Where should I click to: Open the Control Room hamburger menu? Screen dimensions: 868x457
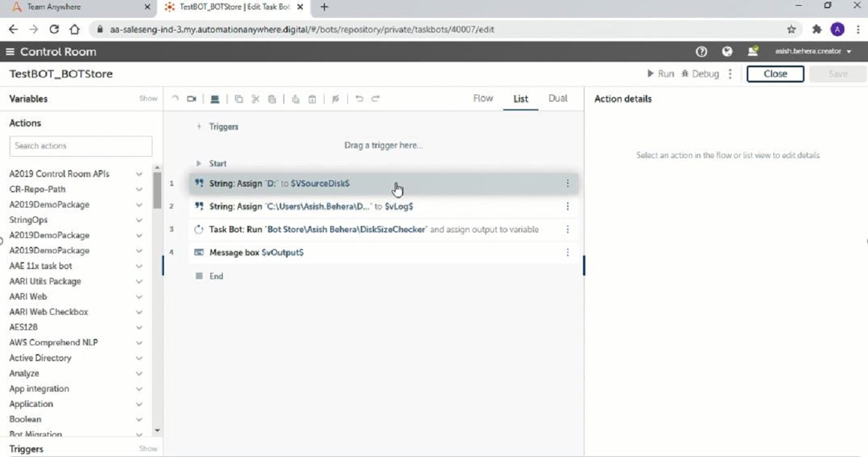[10, 51]
